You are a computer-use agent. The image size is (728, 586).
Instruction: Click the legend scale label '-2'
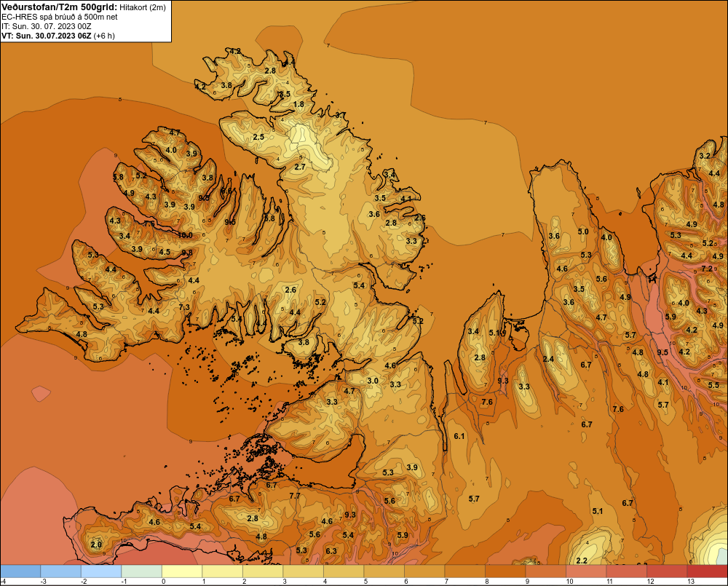pyautogui.click(x=84, y=582)
